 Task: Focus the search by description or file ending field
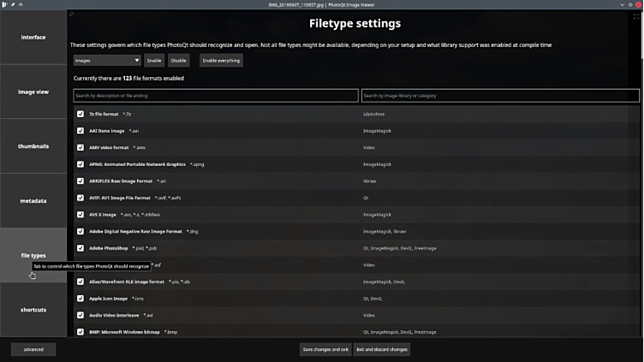click(x=215, y=94)
